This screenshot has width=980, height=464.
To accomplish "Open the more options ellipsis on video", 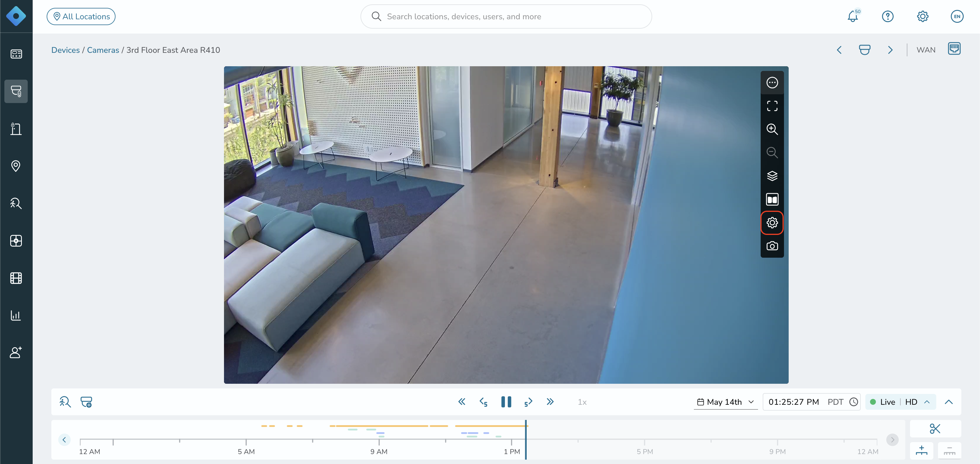I will [772, 83].
